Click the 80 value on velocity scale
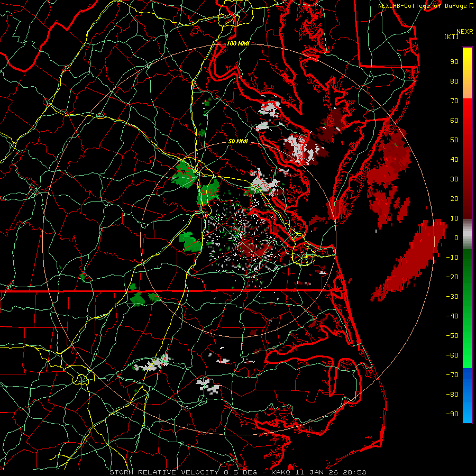This screenshot has width=476, height=476. pyautogui.click(x=454, y=81)
